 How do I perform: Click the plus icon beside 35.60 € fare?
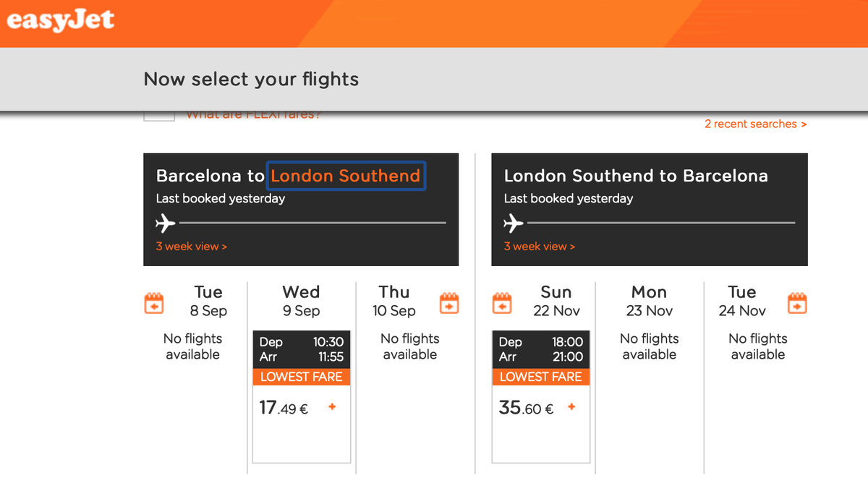click(x=571, y=407)
